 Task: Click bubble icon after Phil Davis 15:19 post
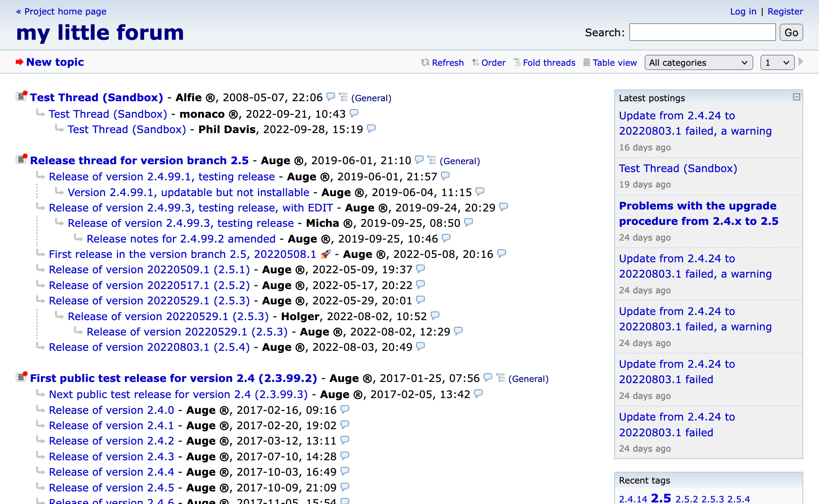371,128
